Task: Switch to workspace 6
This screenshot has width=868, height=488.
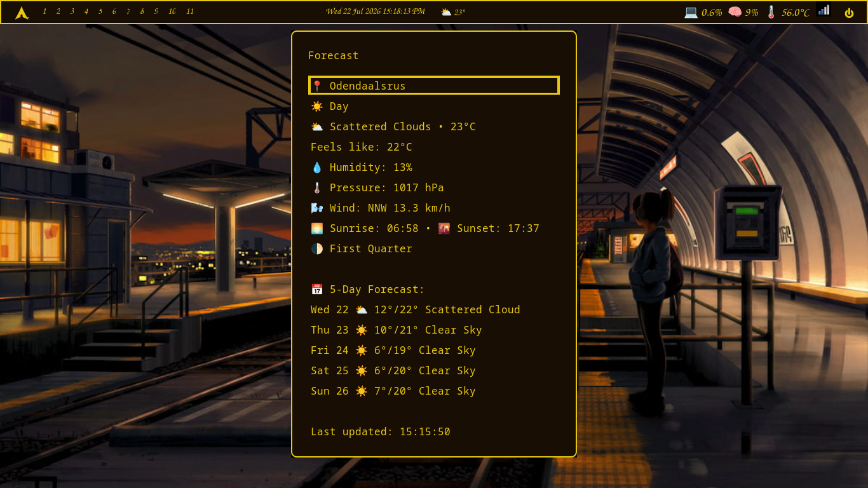Action: pyautogui.click(x=114, y=11)
